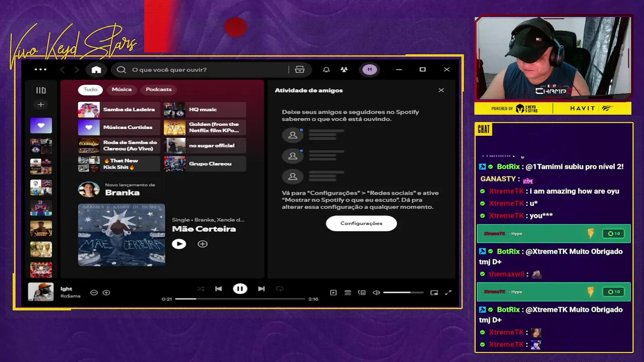This screenshot has height=362, width=644.
Task: Create a playlist with the plus icon
Action: 41,105
